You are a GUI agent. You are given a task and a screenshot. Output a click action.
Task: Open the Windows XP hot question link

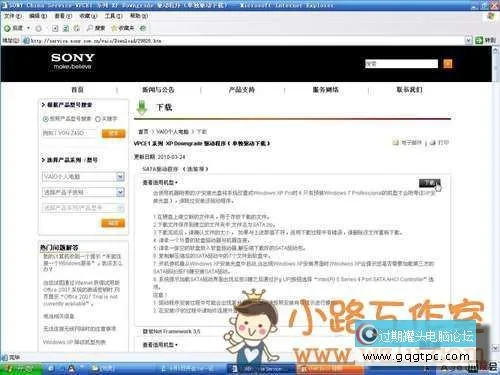click(x=74, y=342)
